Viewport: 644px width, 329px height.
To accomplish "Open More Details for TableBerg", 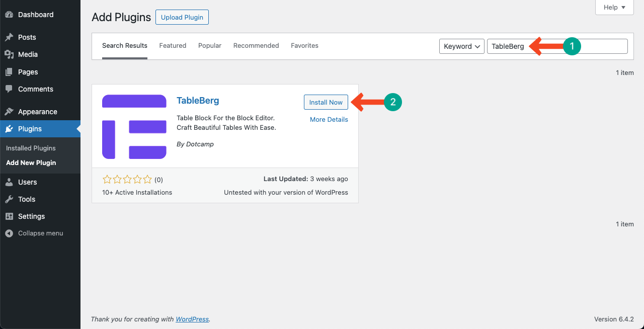I will 329,120.
